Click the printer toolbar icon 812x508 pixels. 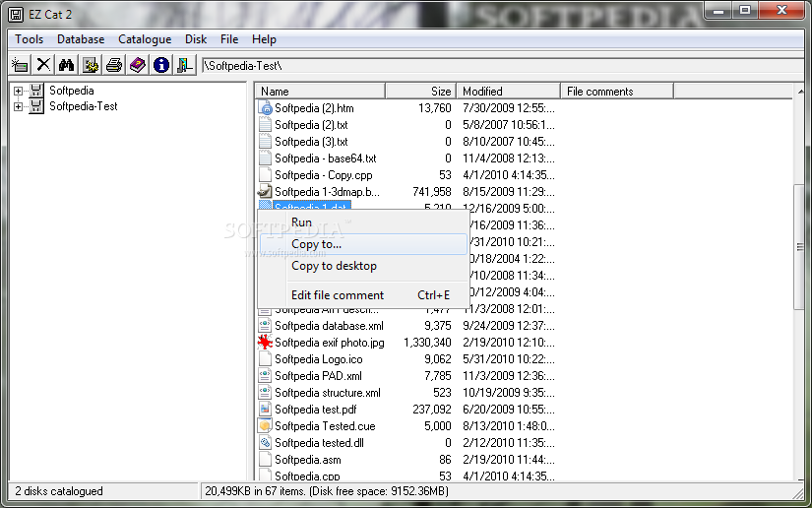pyautogui.click(x=114, y=65)
